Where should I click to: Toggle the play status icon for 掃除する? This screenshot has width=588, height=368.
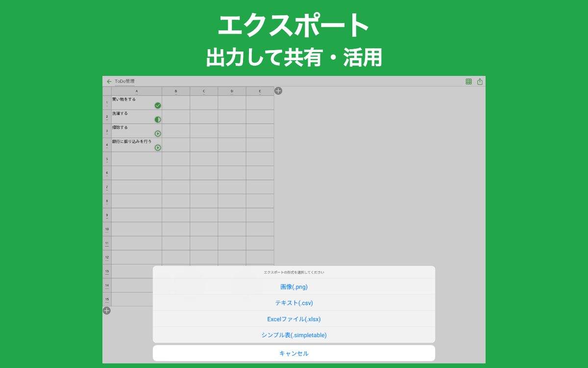click(x=158, y=133)
